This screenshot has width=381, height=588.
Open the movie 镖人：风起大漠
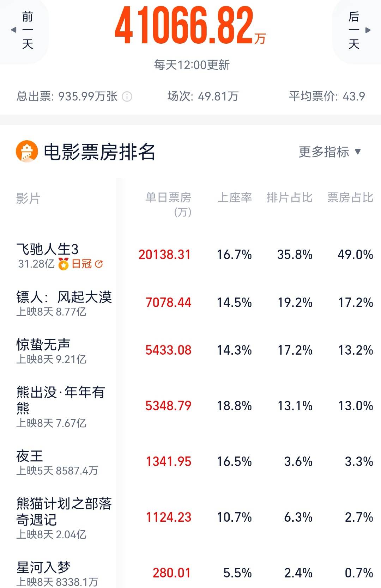(x=64, y=297)
